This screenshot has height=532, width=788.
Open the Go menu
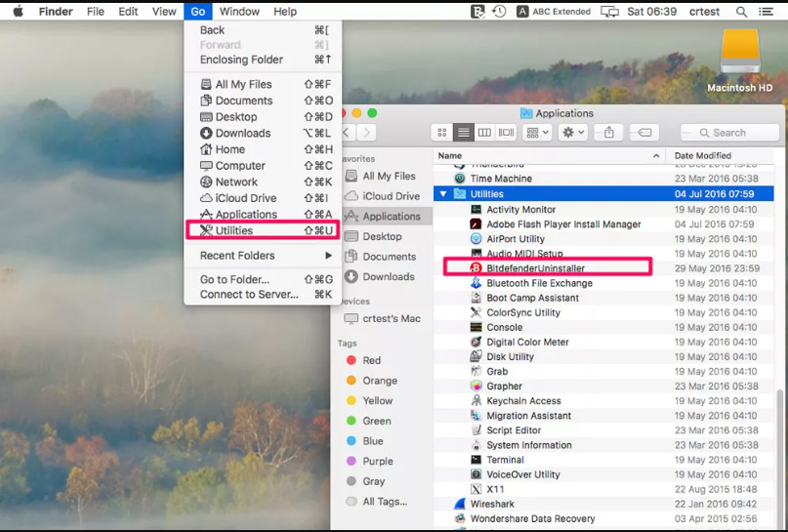point(198,11)
